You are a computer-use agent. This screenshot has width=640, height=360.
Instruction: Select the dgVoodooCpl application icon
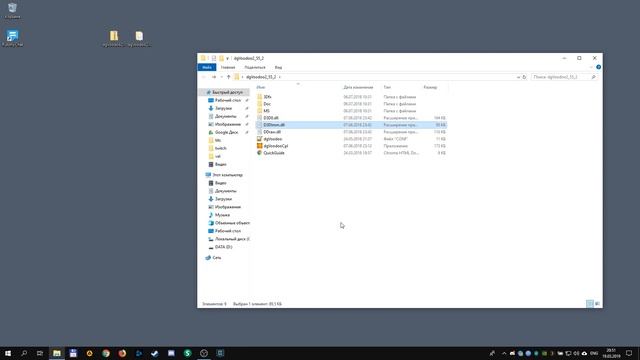(x=260, y=146)
